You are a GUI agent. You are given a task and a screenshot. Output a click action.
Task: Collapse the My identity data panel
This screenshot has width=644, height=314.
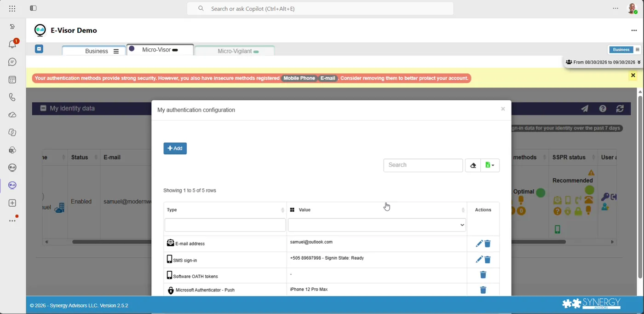43,108
